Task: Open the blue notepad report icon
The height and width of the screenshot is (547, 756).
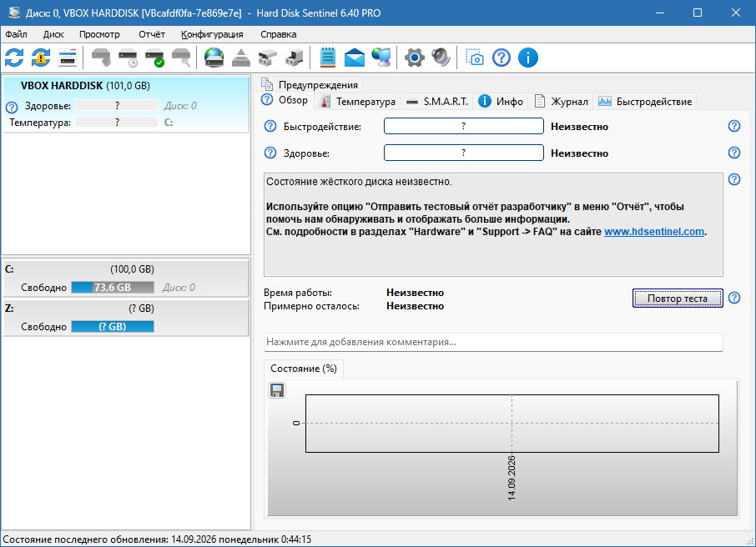Action: [x=328, y=58]
